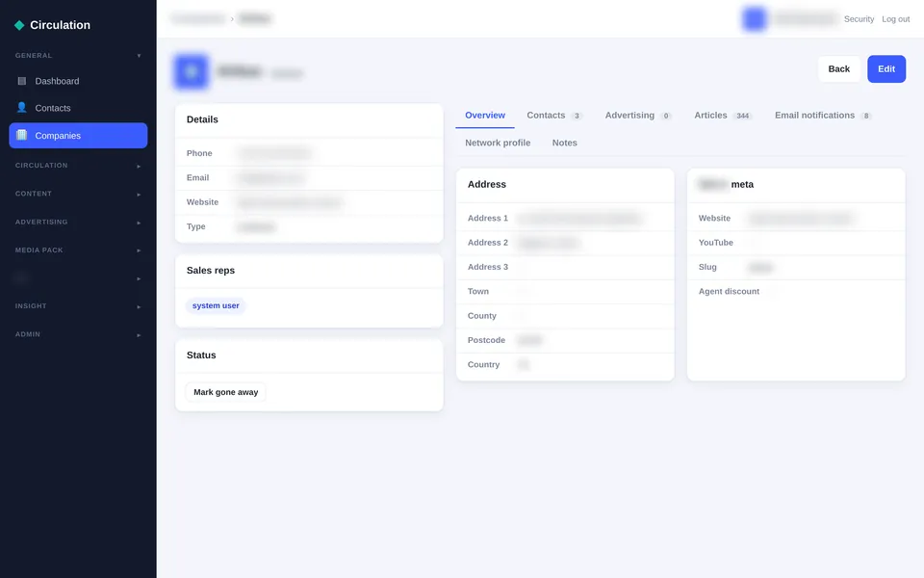Image resolution: width=924 pixels, height=578 pixels.
Task: Collapse the GENERAL section arrow
Action: tap(139, 56)
